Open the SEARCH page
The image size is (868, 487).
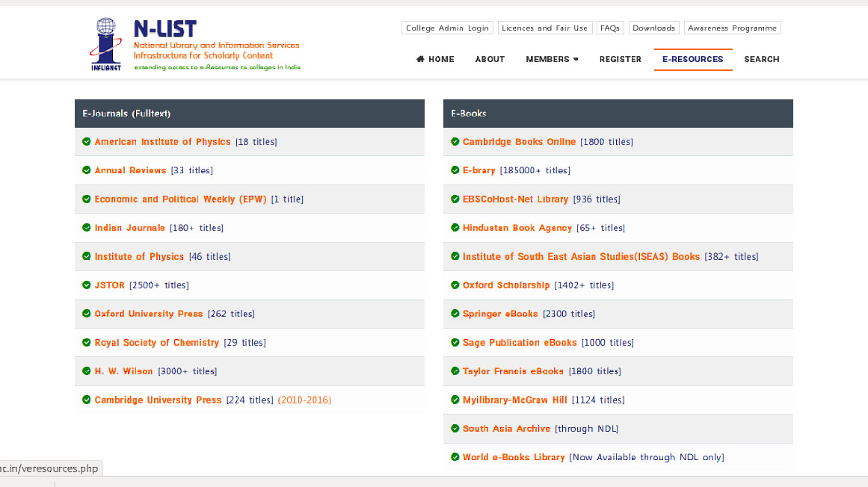762,59
